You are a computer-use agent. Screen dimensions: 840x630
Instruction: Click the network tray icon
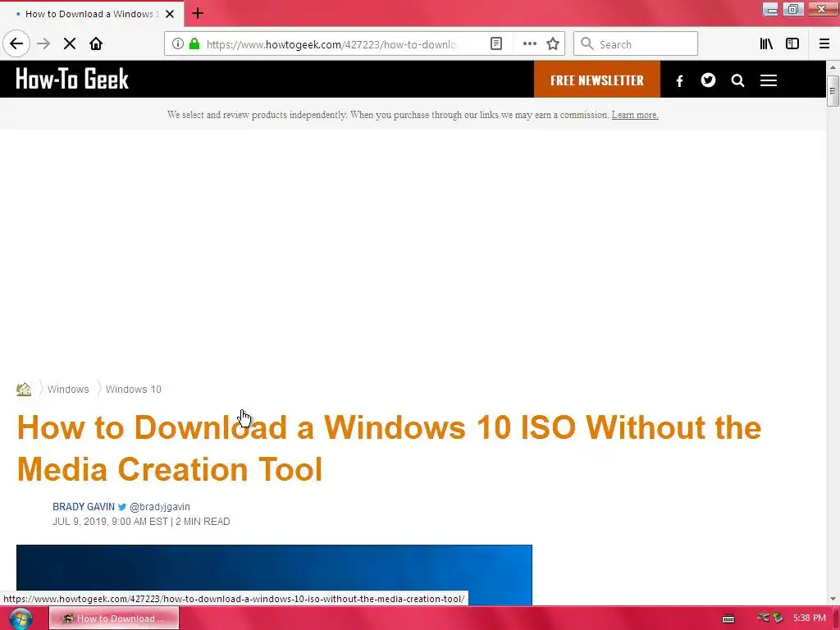pos(763,618)
